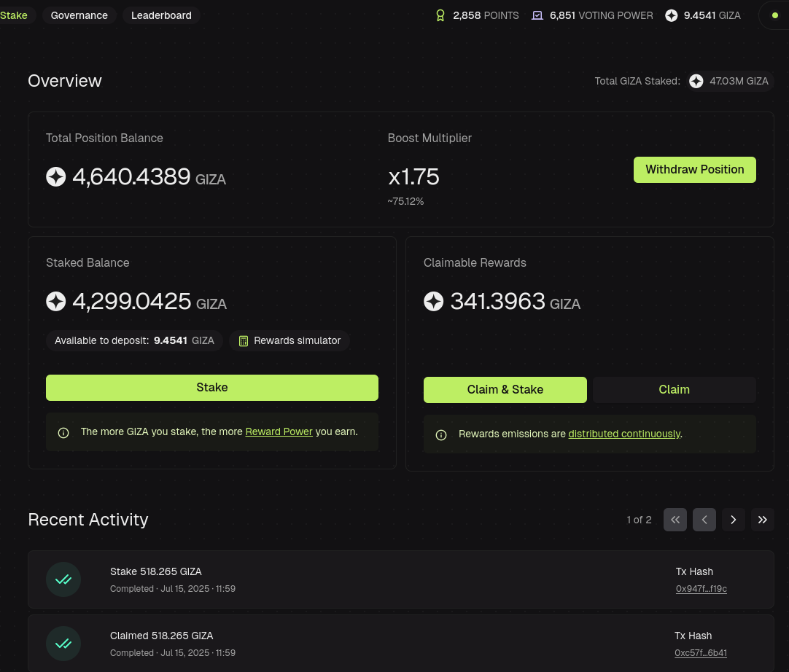Open the distributed continuously link

[x=624, y=434]
